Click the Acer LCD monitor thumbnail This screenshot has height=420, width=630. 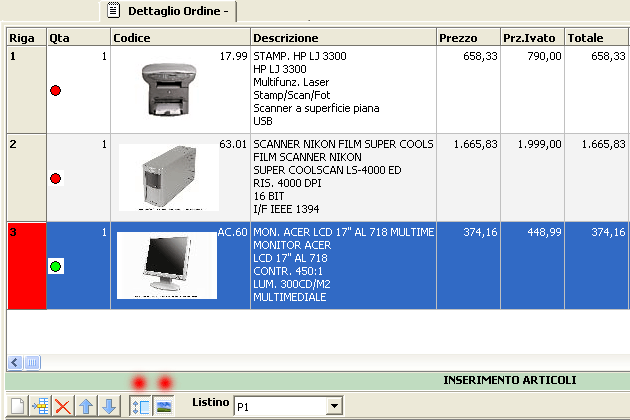167,265
